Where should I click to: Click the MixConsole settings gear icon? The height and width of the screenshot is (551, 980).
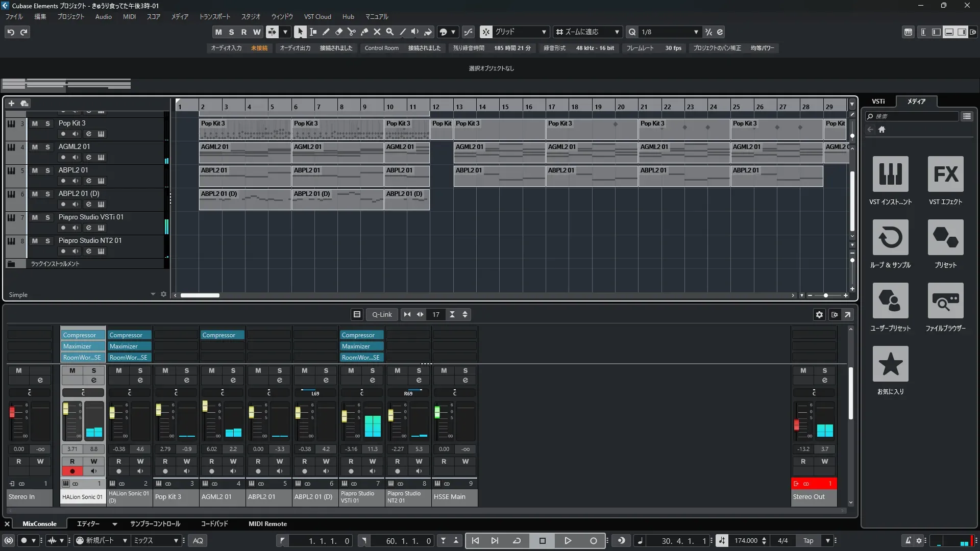click(x=819, y=315)
